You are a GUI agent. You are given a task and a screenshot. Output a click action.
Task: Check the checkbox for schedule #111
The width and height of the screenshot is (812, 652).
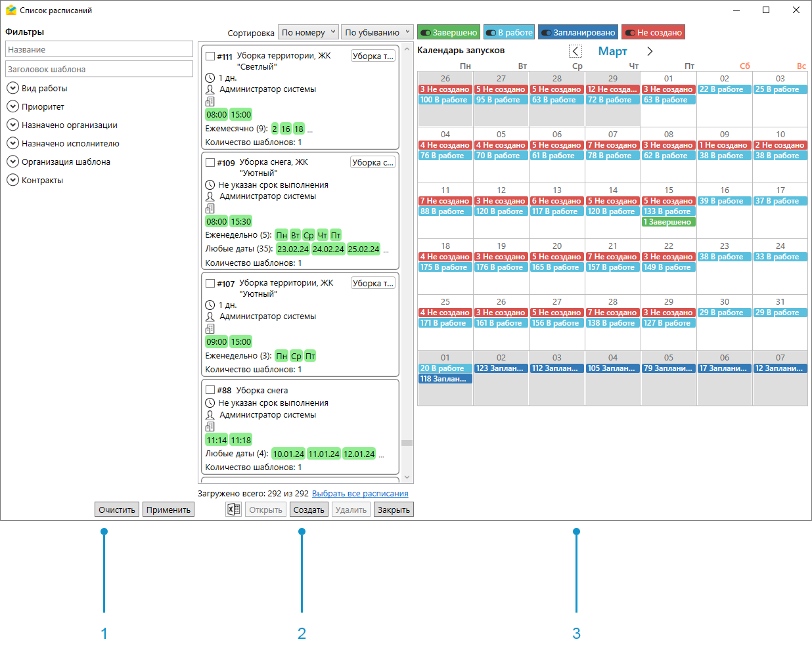click(210, 56)
